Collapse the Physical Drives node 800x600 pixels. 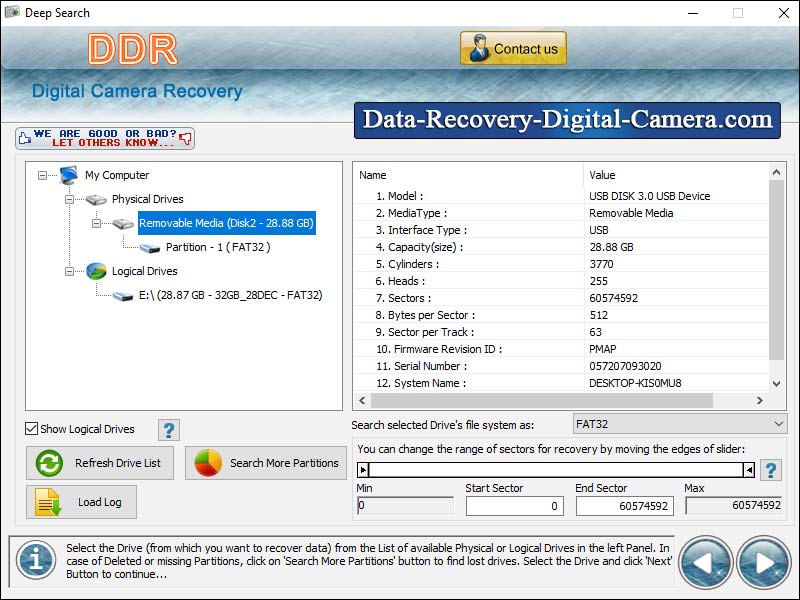click(x=69, y=199)
